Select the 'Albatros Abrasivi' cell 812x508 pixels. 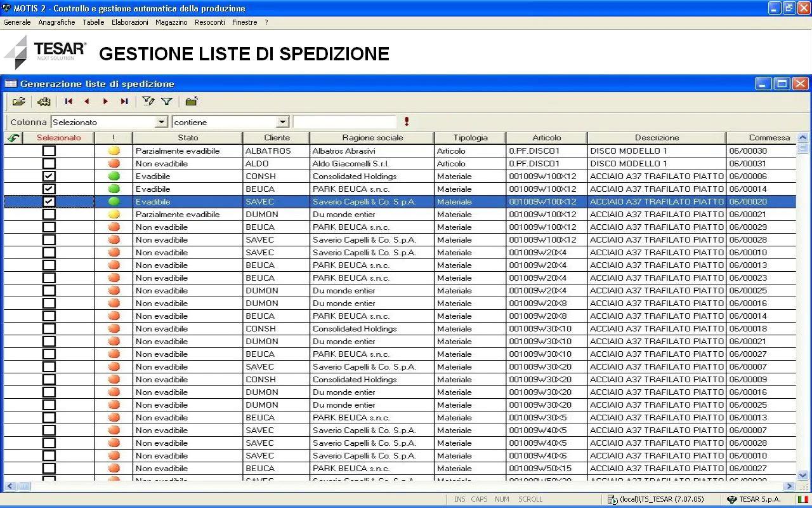(x=372, y=150)
